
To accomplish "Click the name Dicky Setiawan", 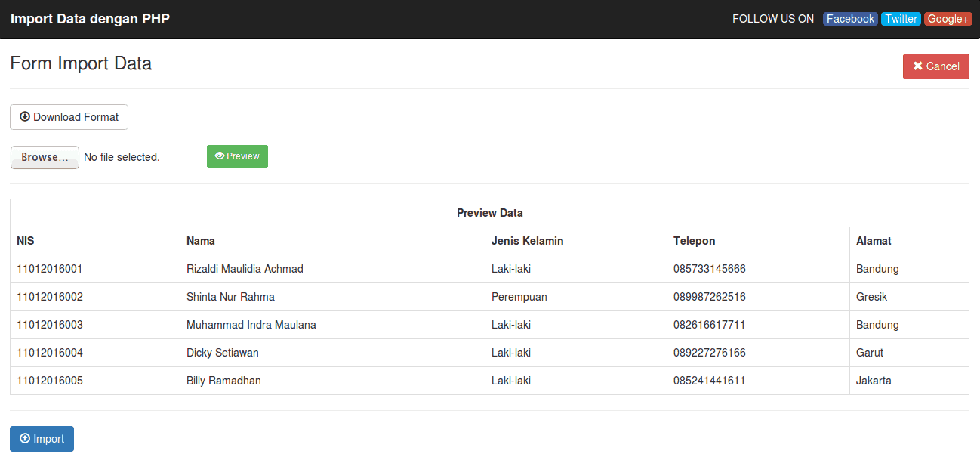I will point(223,353).
